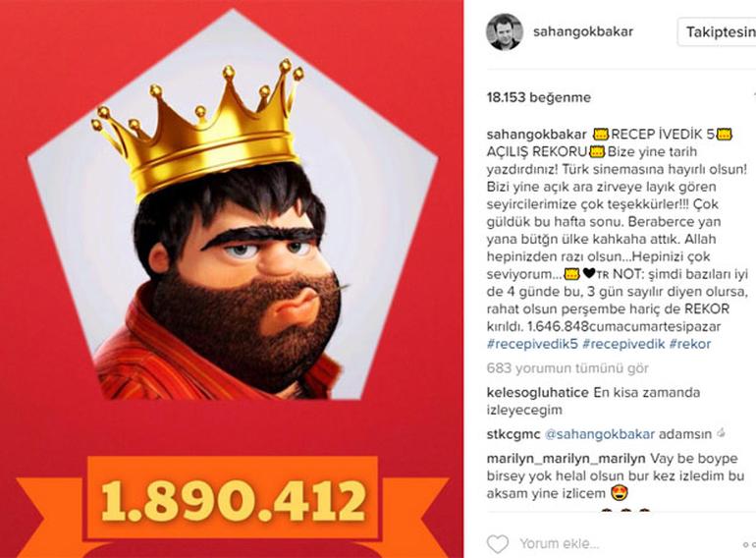Click the @sahangokbakar mention in comment
The height and width of the screenshot is (558, 756).
pos(600,434)
